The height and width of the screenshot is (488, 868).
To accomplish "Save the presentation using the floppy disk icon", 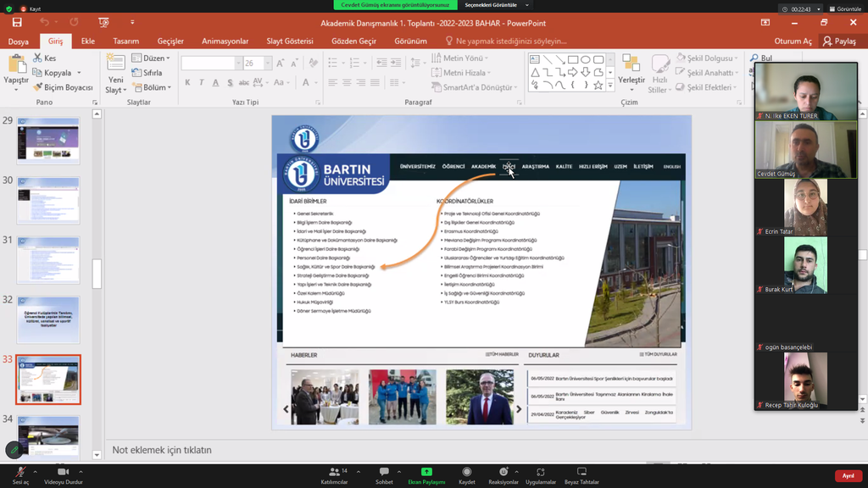I will [x=17, y=22].
